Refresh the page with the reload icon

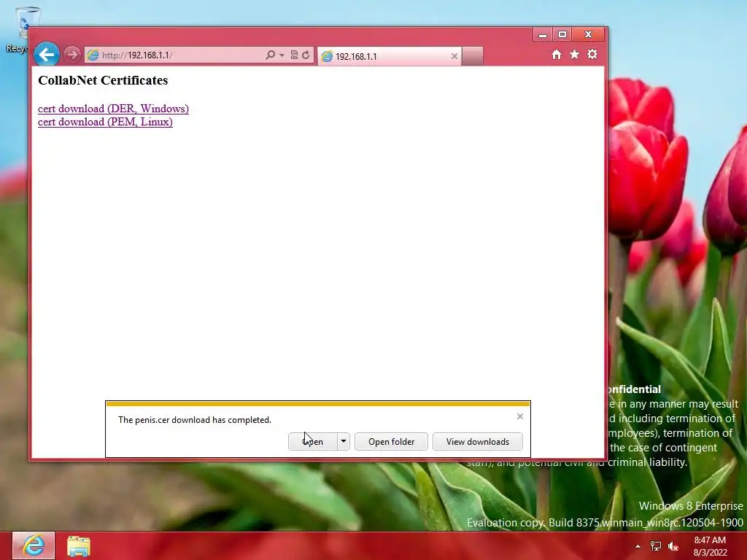306,55
